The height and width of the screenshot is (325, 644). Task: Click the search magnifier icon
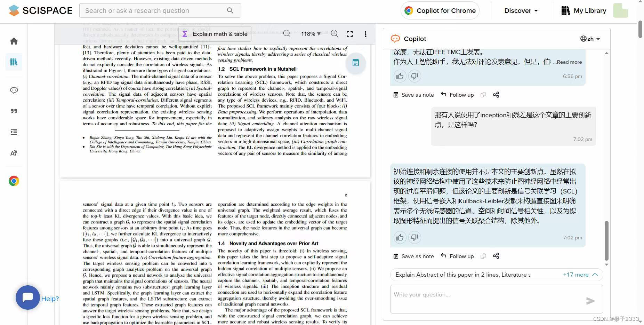coord(230,10)
